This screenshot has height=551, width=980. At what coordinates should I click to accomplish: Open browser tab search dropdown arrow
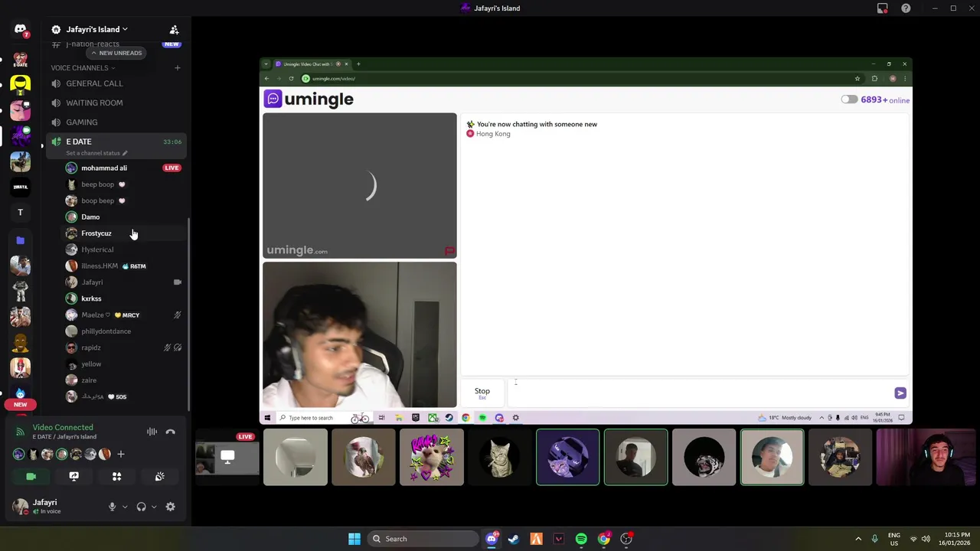click(x=266, y=64)
